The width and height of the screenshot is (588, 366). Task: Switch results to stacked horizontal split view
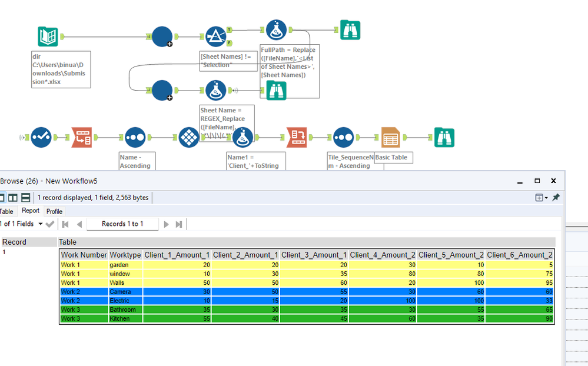(x=25, y=198)
